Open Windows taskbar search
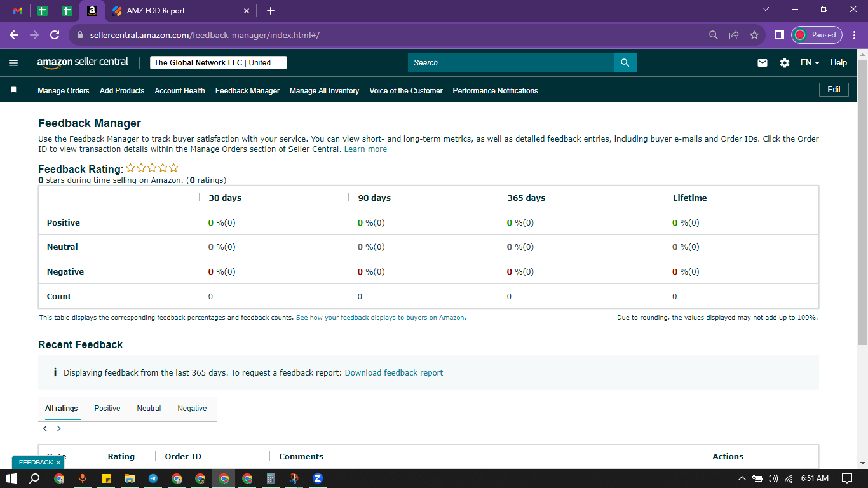The height and width of the screenshot is (488, 868). tap(34, 478)
